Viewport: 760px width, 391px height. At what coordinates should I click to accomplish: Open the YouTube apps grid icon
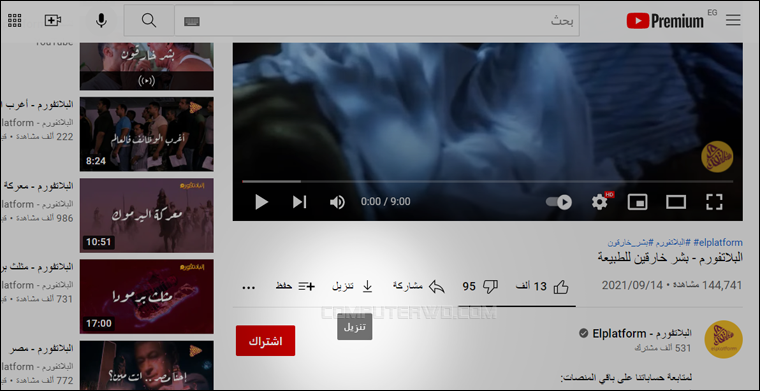click(x=15, y=20)
